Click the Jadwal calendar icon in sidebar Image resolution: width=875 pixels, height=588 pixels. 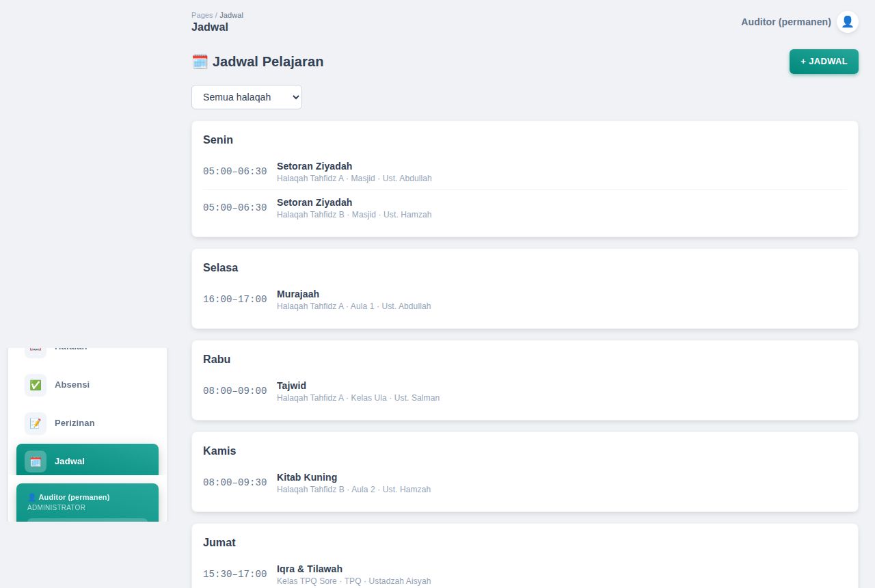[x=36, y=462]
